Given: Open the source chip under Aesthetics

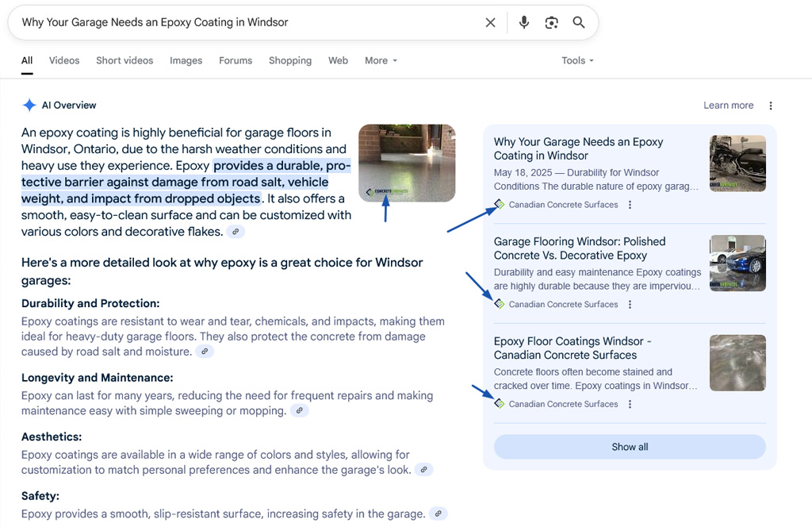Looking at the screenshot, I should coord(423,470).
